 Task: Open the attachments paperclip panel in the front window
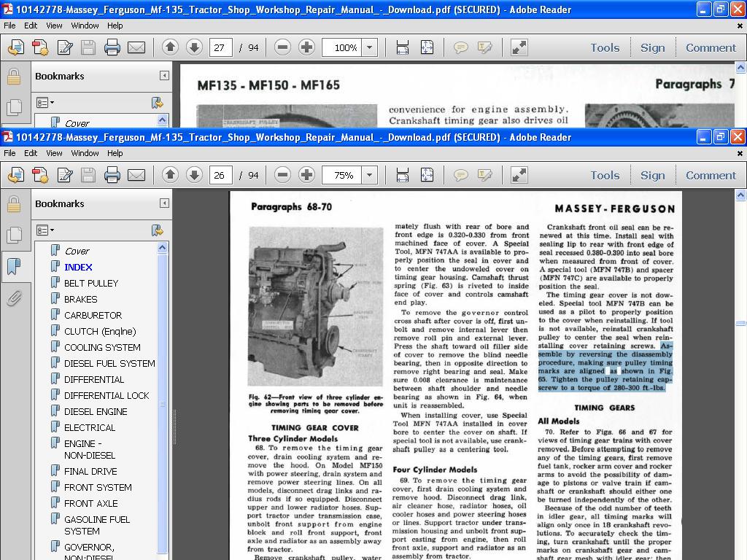[14, 298]
